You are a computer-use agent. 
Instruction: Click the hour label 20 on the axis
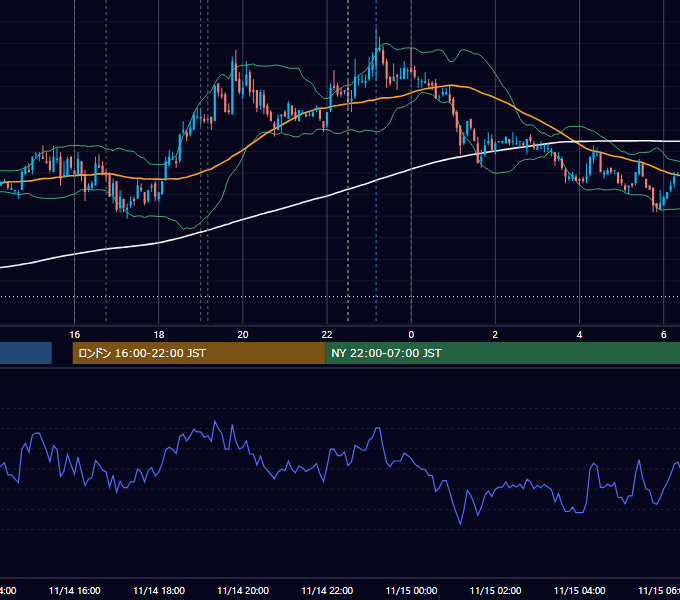[x=243, y=334]
